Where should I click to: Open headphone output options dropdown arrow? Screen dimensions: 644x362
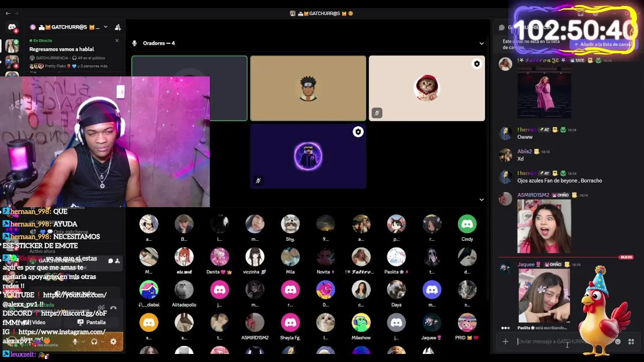click(x=102, y=342)
